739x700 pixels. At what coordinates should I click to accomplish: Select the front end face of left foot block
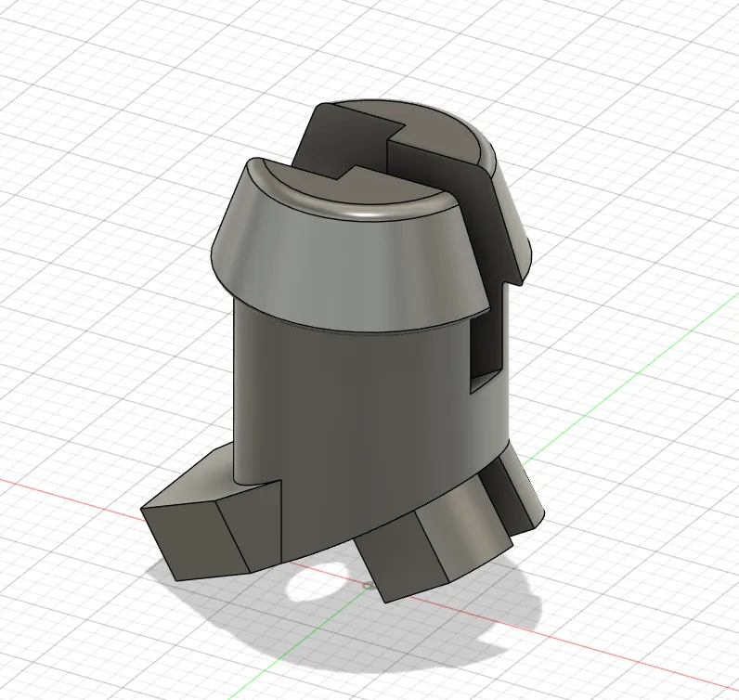195,539
